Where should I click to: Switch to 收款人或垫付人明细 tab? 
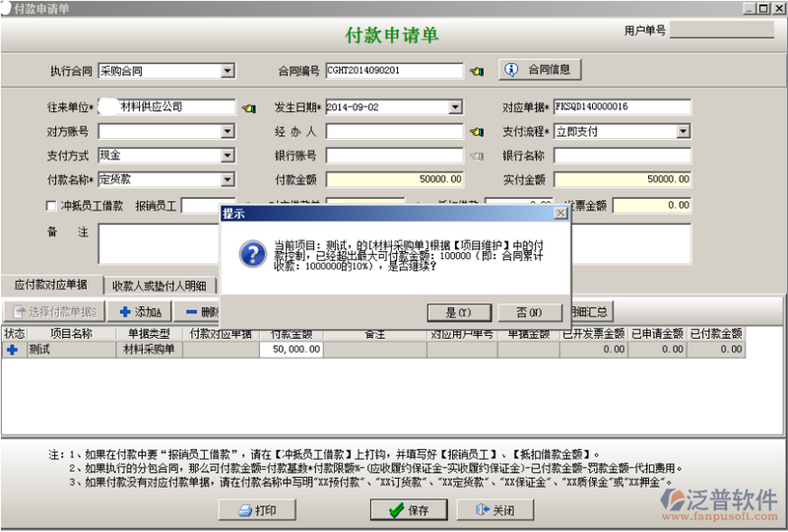(x=160, y=286)
